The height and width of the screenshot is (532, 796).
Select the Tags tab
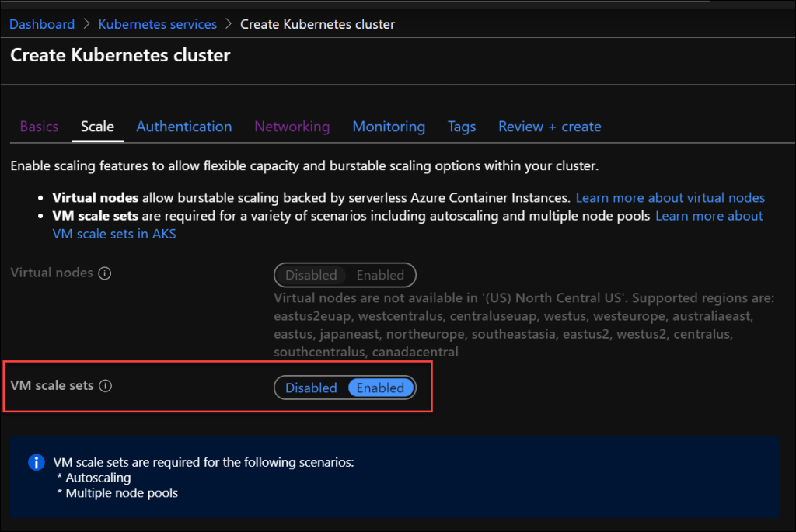pos(462,127)
